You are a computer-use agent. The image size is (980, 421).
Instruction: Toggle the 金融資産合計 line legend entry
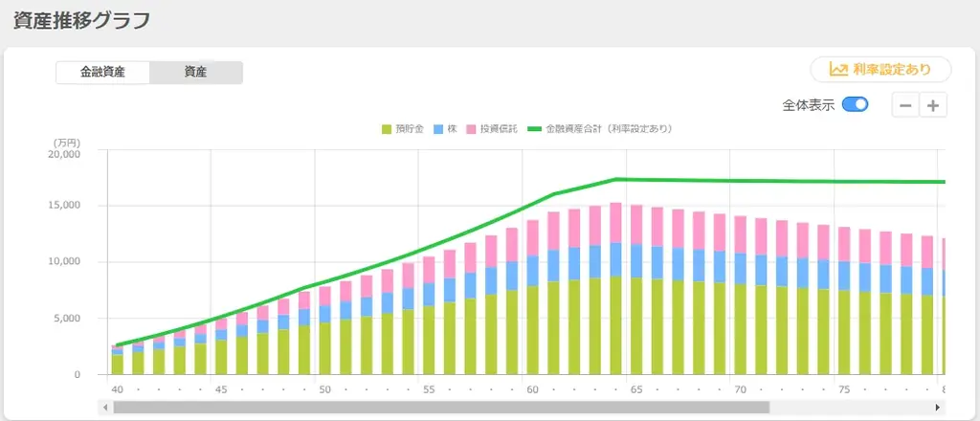[x=599, y=129]
